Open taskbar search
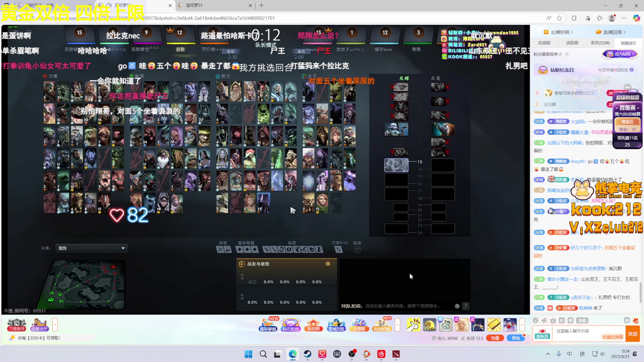The height and width of the screenshot is (362, 644). coord(263,354)
